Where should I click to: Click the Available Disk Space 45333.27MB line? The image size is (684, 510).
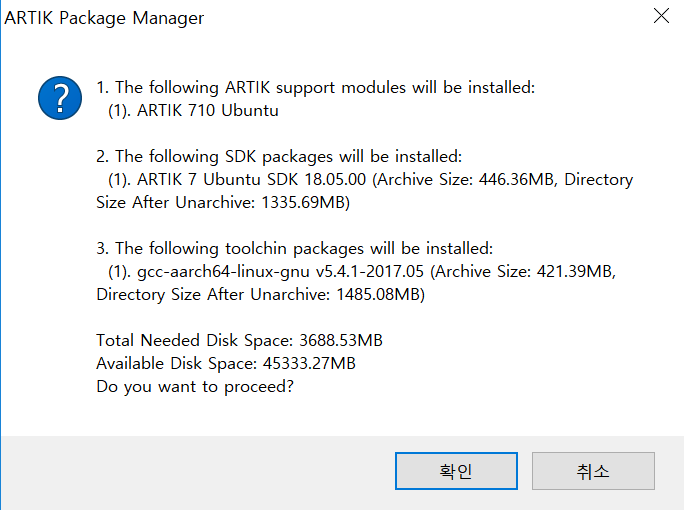226,363
